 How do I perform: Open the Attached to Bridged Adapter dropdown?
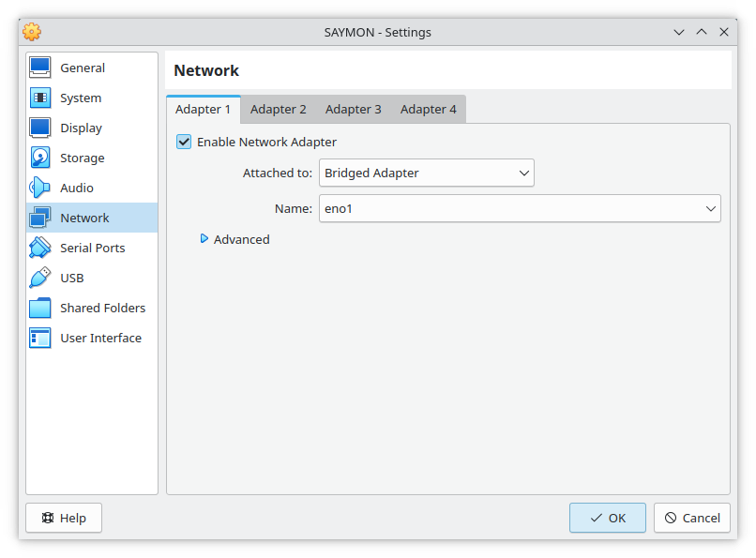pos(426,173)
